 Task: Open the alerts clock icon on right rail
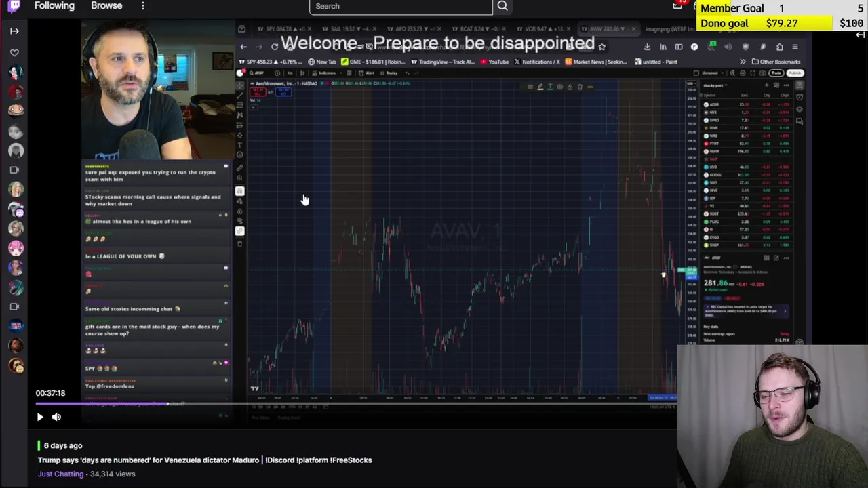800,97
